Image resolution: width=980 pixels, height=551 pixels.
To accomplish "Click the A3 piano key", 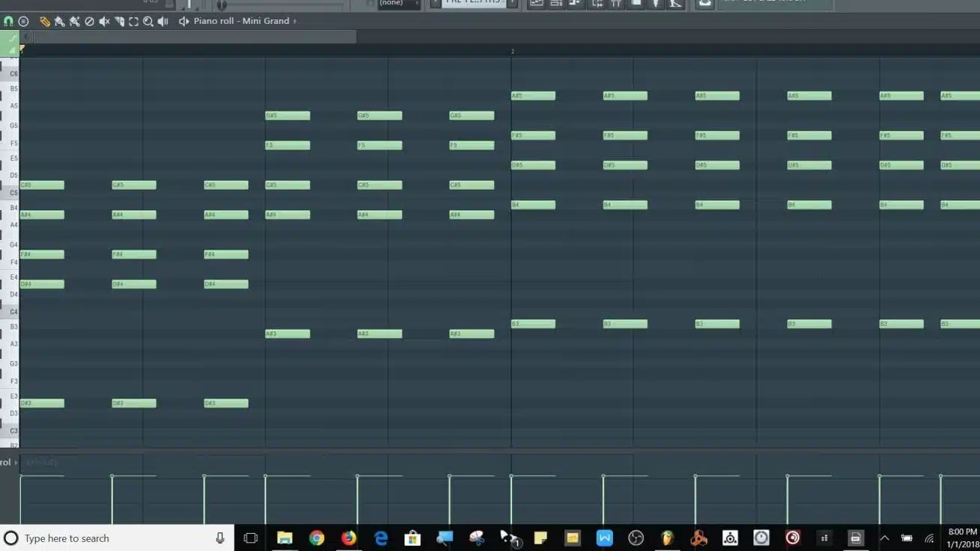I will click(10, 343).
